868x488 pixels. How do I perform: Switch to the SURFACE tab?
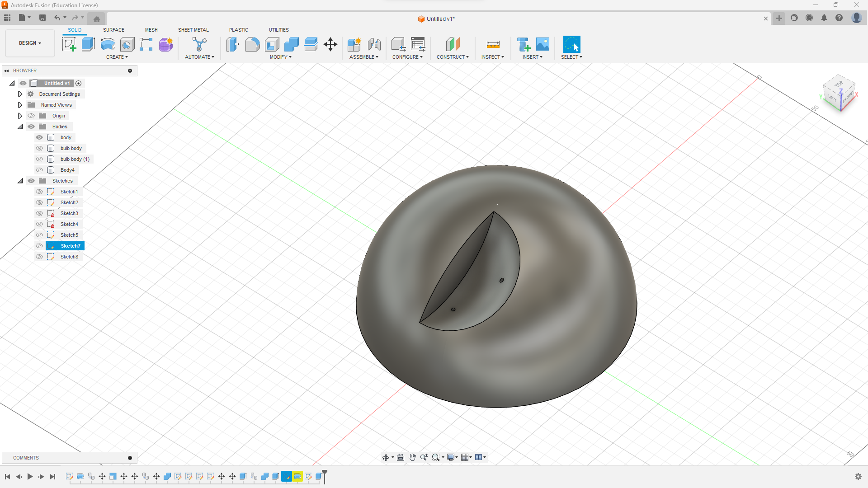113,30
